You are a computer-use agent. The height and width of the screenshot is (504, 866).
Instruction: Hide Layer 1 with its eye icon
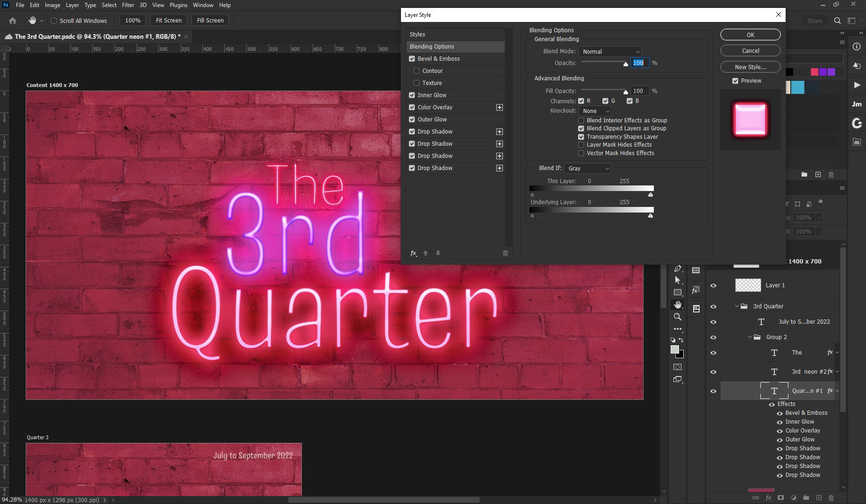pos(713,285)
